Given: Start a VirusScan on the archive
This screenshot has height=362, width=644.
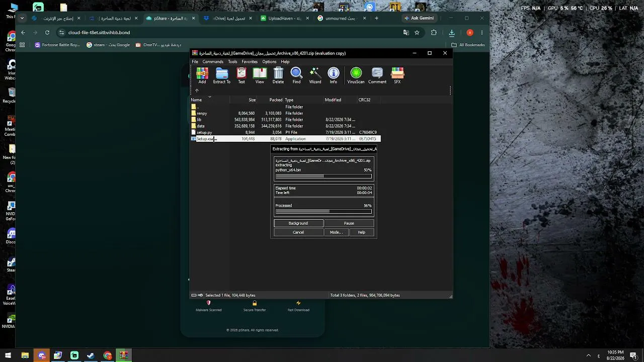Looking at the screenshot, I should [356, 76].
